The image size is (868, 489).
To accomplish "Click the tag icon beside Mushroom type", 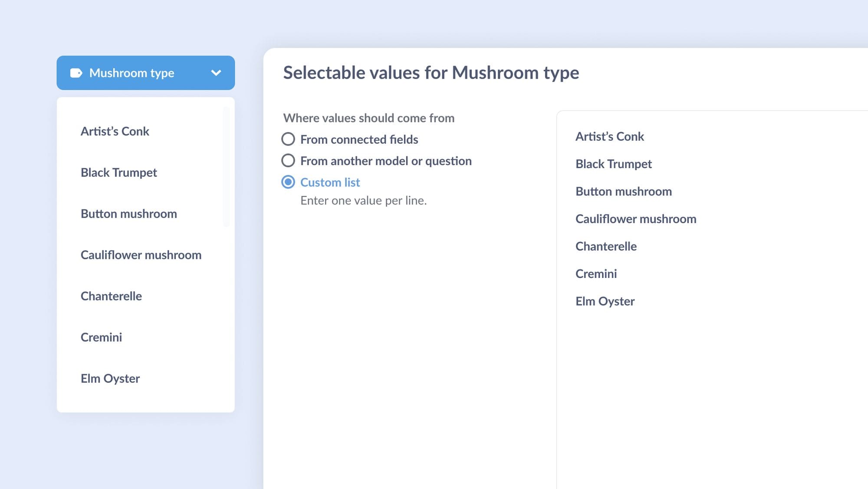I will point(76,73).
